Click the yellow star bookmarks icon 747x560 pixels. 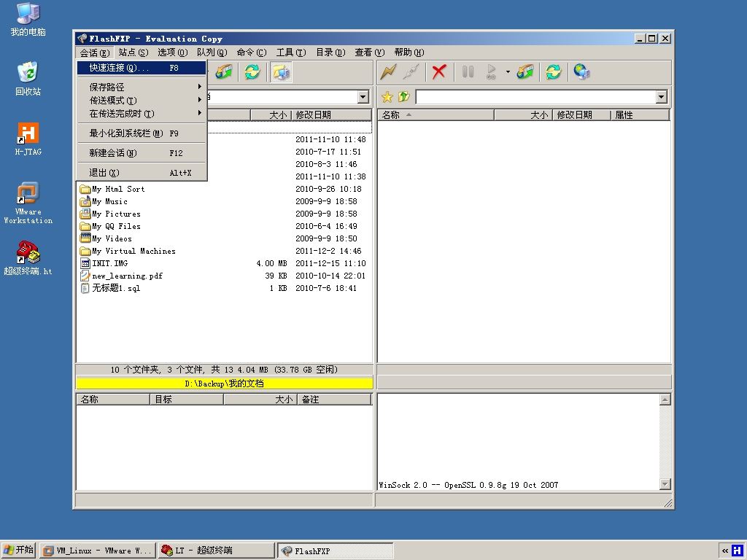click(387, 97)
